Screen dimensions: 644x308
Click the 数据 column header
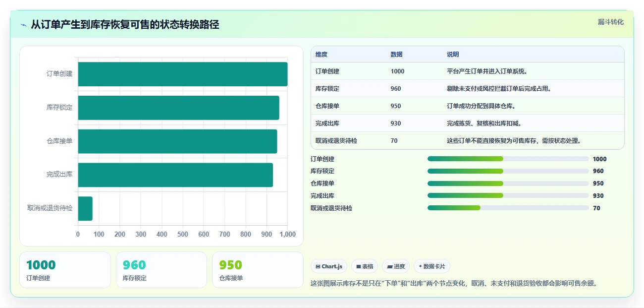click(x=396, y=55)
